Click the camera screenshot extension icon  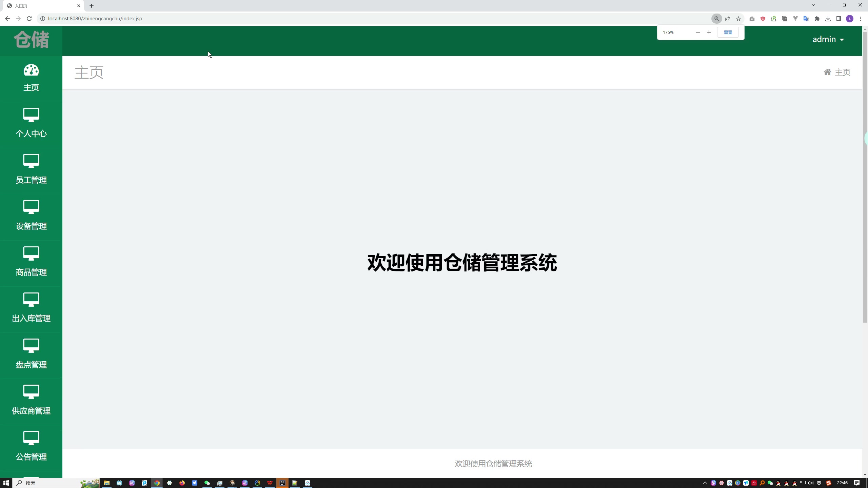coord(752,19)
